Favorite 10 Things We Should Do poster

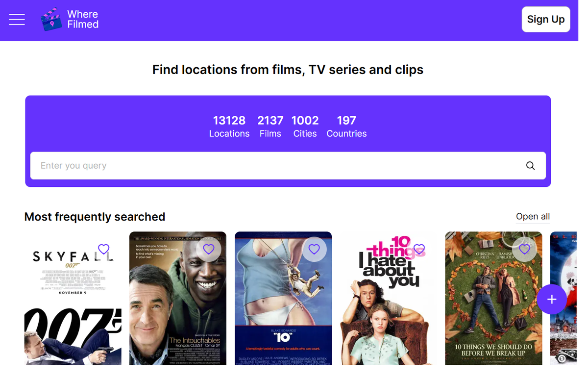[x=525, y=249]
